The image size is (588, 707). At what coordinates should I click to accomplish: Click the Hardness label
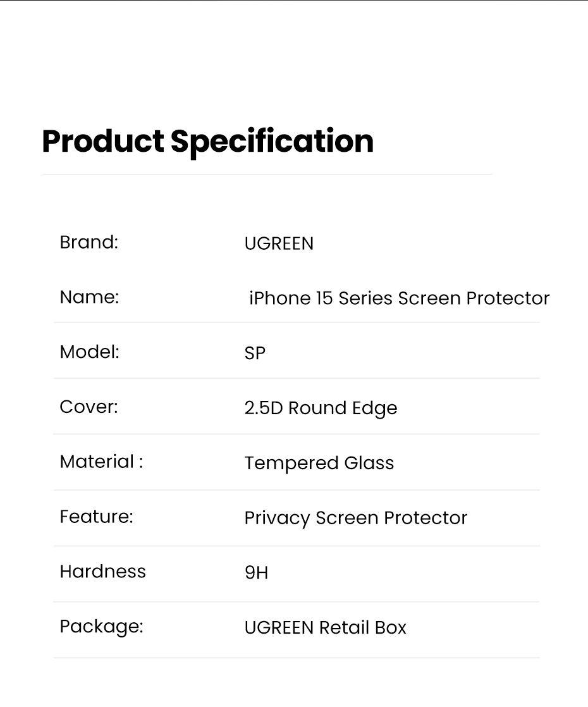pyautogui.click(x=102, y=572)
